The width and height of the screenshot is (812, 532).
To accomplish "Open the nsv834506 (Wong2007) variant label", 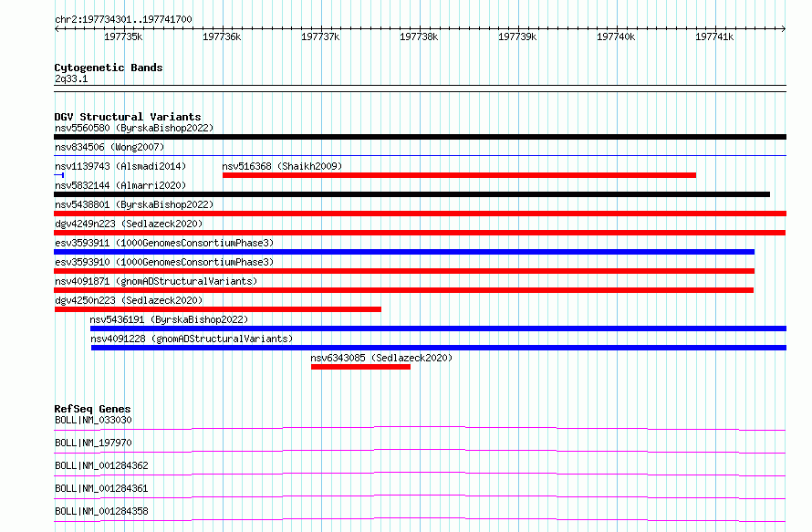I will tap(109, 147).
